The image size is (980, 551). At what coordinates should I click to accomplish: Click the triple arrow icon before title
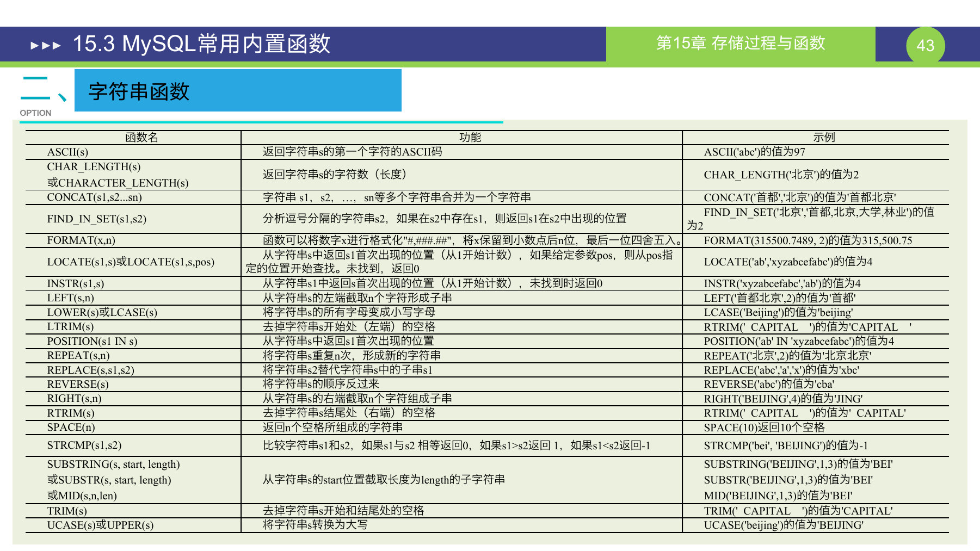[46, 45]
